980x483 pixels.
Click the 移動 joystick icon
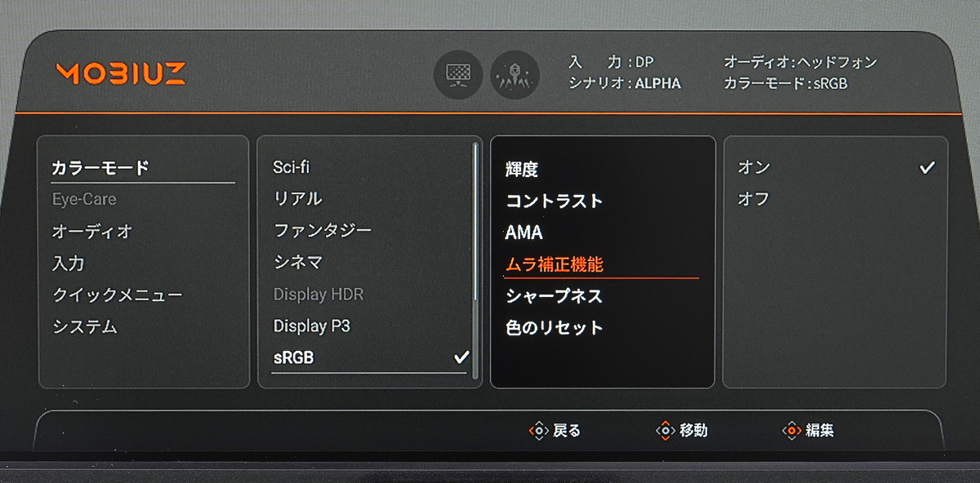click(x=666, y=430)
